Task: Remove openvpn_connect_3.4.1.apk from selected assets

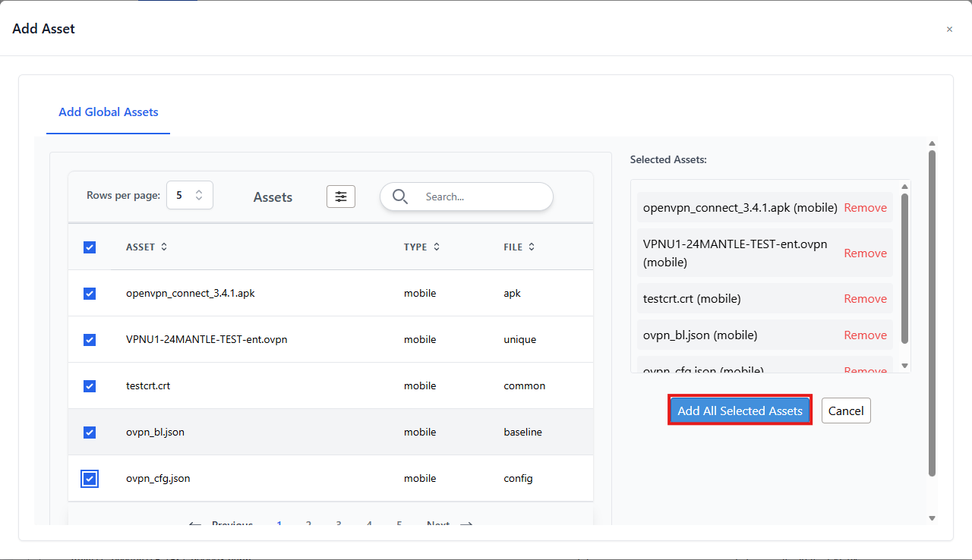Action: pyautogui.click(x=866, y=208)
